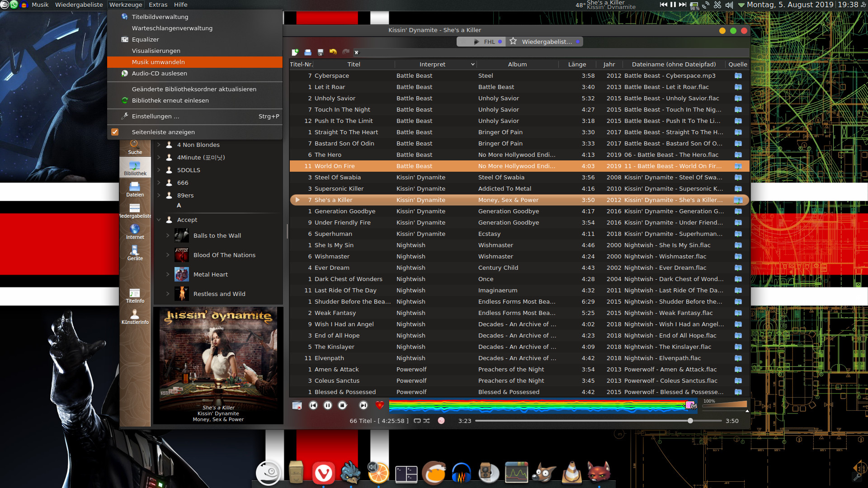Toggle the Seitenleiste anzeigen checkbox
868x488 pixels.
(x=115, y=132)
